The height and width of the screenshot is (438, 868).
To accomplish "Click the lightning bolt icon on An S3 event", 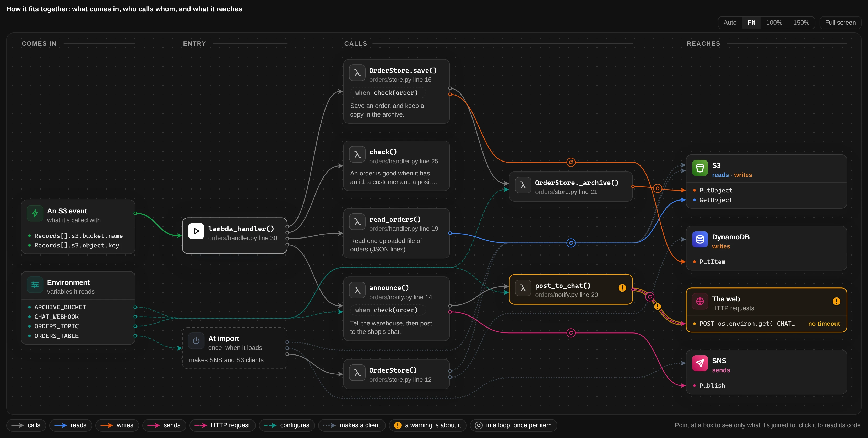I will (x=35, y=213).
